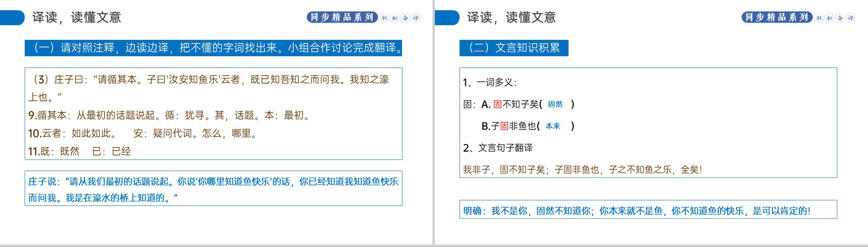Select note 10.云者：如此如此

point(73,134)
